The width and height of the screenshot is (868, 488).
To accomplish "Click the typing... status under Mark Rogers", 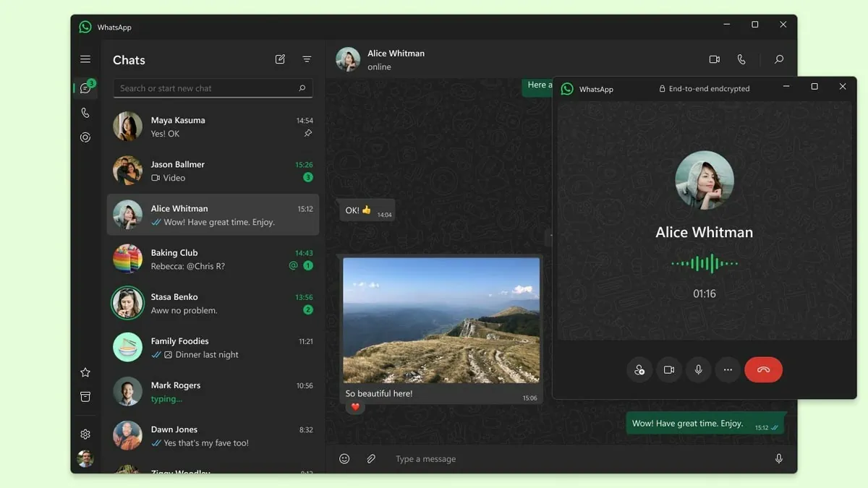I will [x=166, y=398].
